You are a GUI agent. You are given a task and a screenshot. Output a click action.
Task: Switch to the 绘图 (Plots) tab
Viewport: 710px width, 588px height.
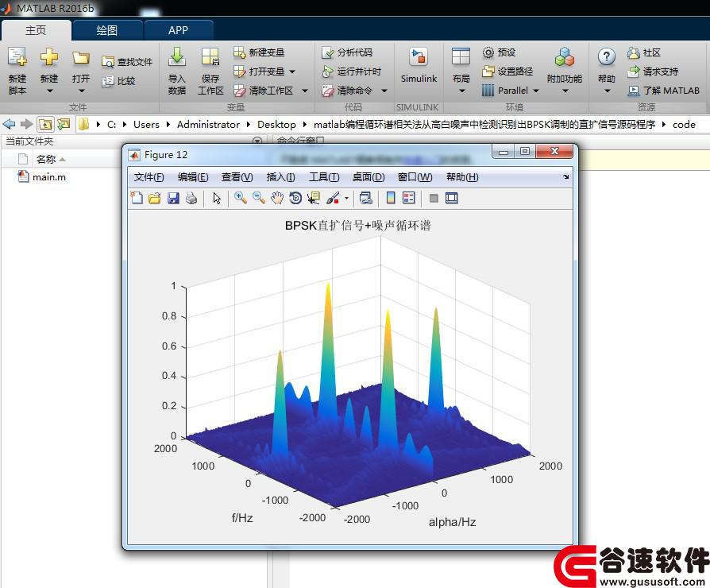coord(107,30)
